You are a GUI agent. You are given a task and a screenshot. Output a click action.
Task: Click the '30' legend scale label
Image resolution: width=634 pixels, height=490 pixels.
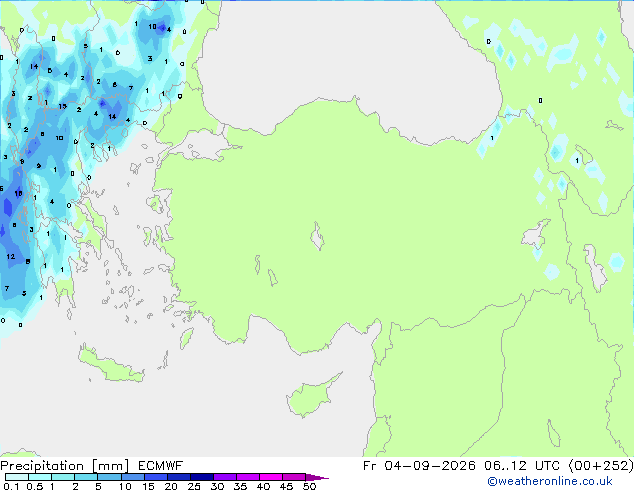[x=217, y=486]
